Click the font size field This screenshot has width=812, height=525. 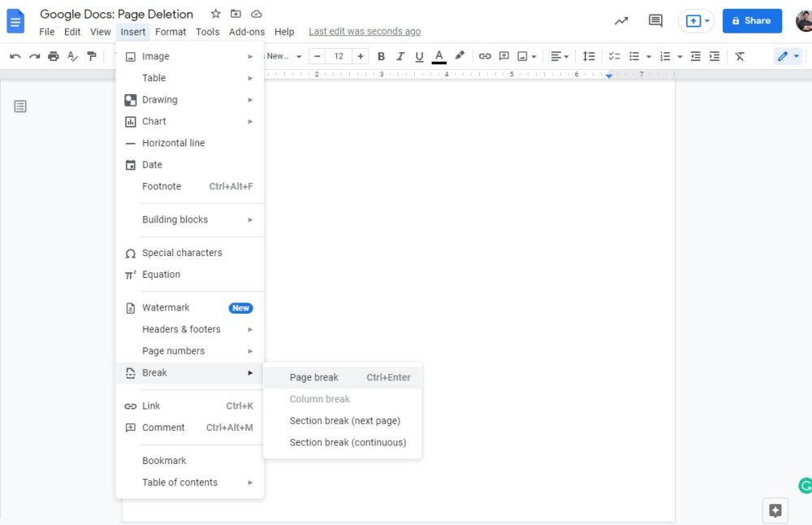click(x=339, y=56)
